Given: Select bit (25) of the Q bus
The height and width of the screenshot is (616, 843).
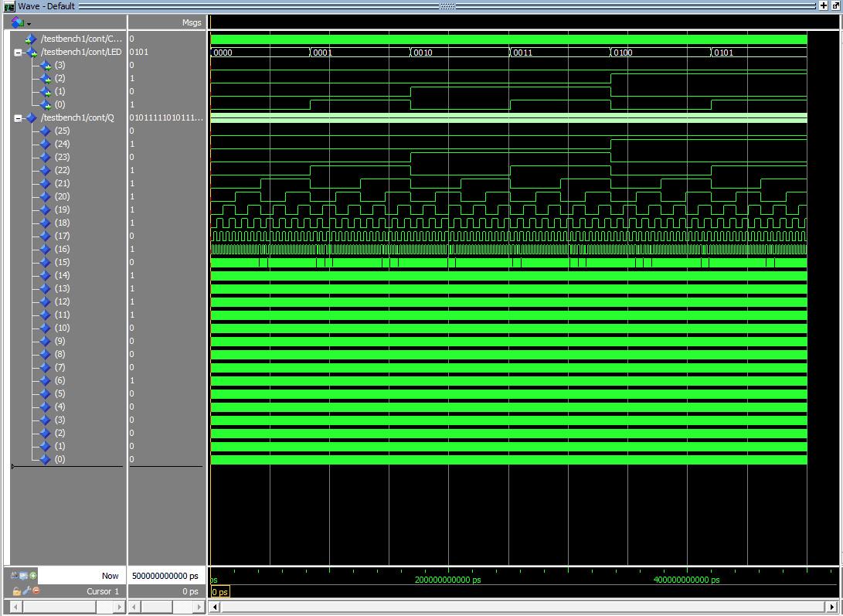Looking at the screenshot, I should coord(62,131).
